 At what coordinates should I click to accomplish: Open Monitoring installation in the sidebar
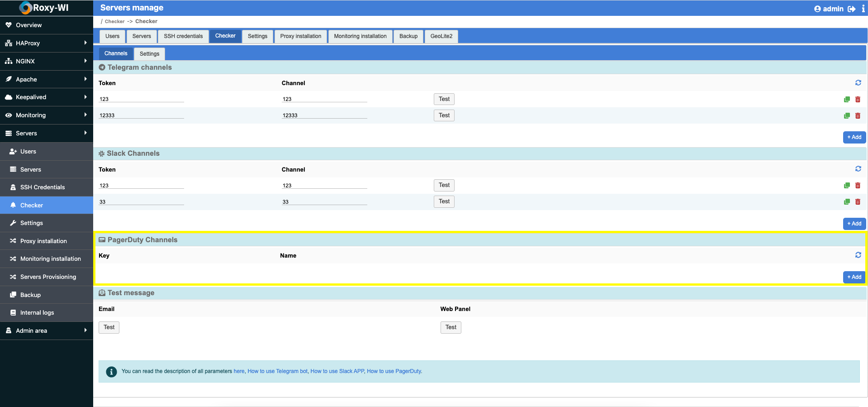47,259
